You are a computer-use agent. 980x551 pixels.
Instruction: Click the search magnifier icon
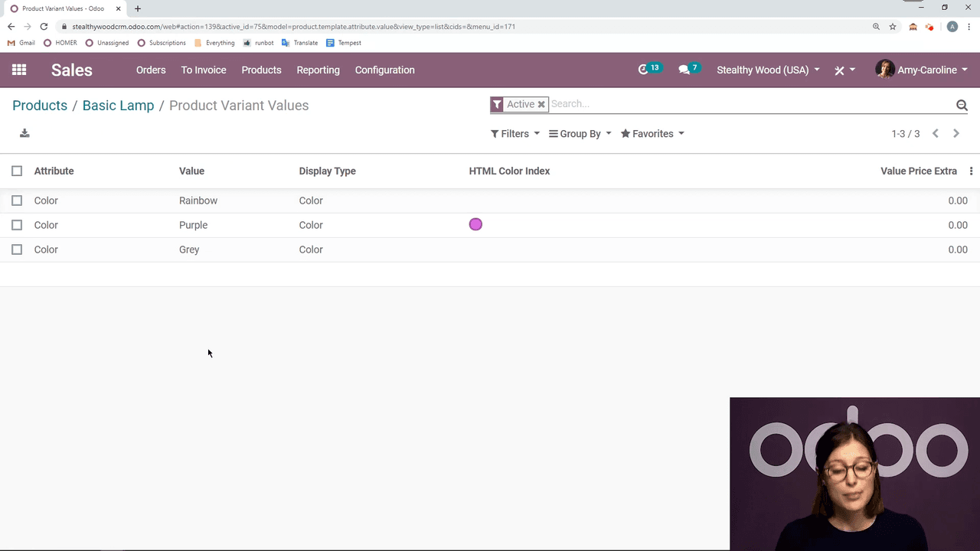[962, 105]
